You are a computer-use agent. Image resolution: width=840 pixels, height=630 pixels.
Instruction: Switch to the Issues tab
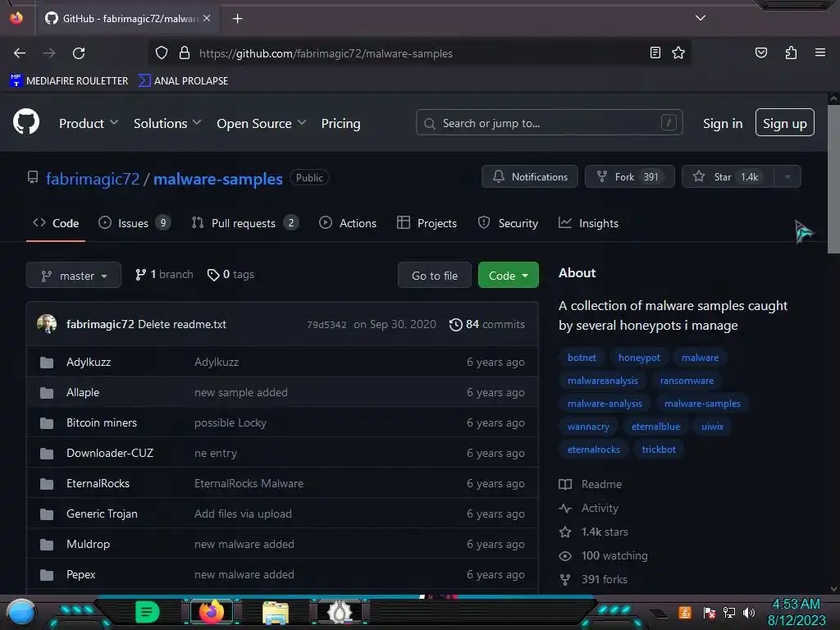point(135,223)
